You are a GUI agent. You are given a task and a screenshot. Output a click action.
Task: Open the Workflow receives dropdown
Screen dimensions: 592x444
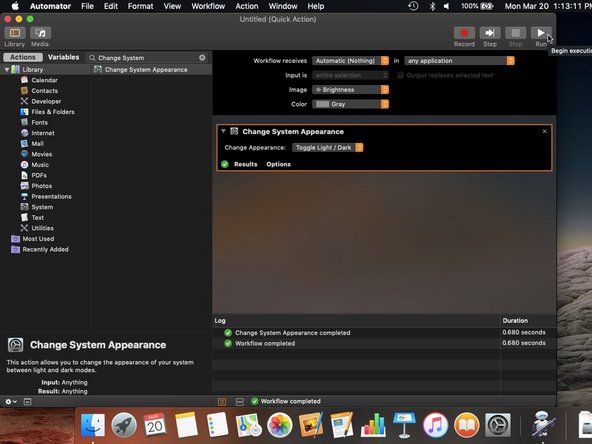point(350,60)
